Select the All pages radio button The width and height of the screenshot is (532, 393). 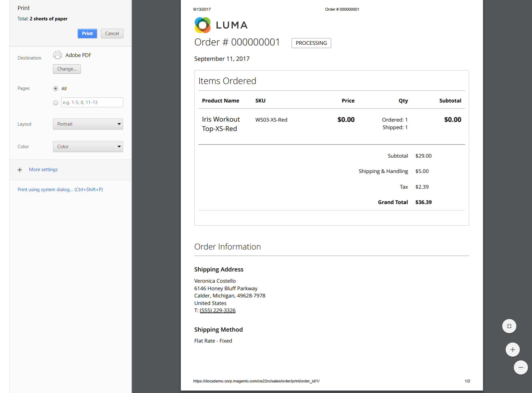56,88
